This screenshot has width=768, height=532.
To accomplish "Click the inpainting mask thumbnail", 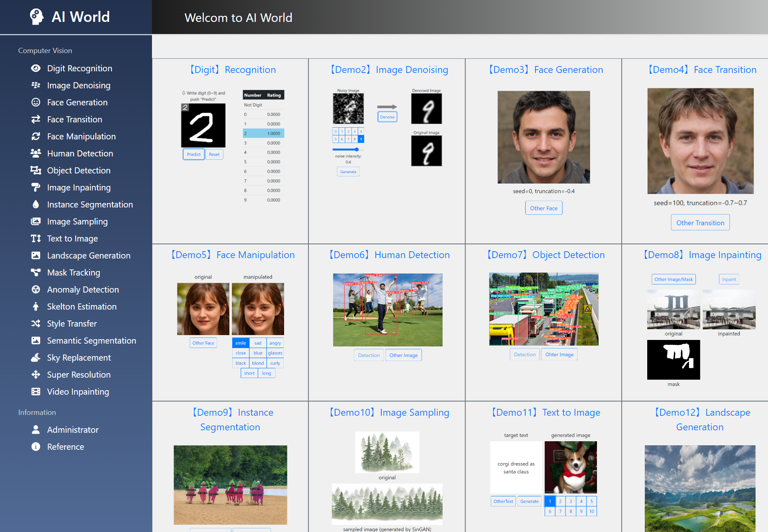I will [673, 359].
